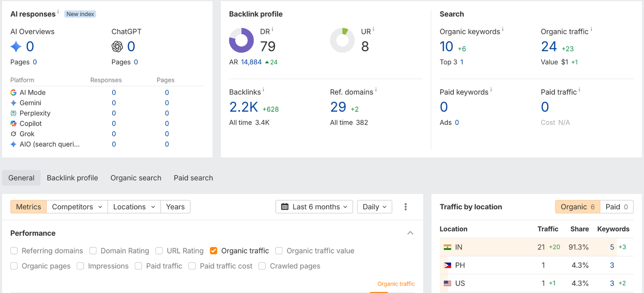The image size is (644, 293).
Task: Click the Organic traffic chart legend label
Action: point(396,284)
